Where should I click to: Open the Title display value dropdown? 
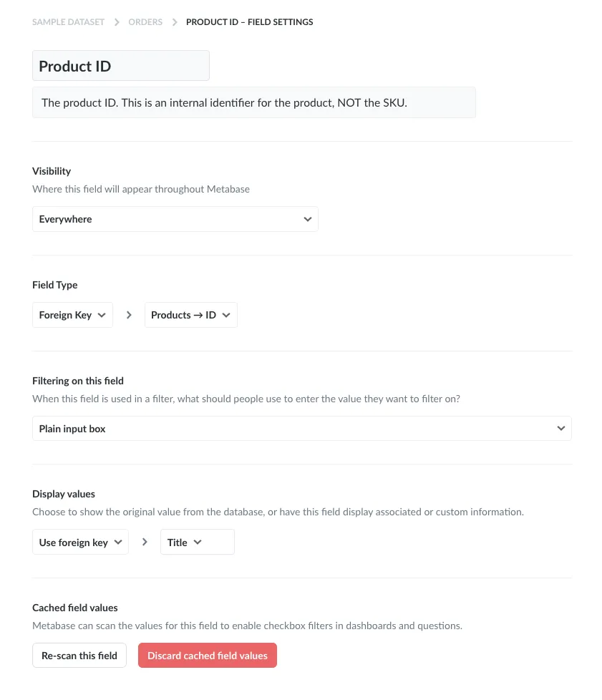click(183, 542)
